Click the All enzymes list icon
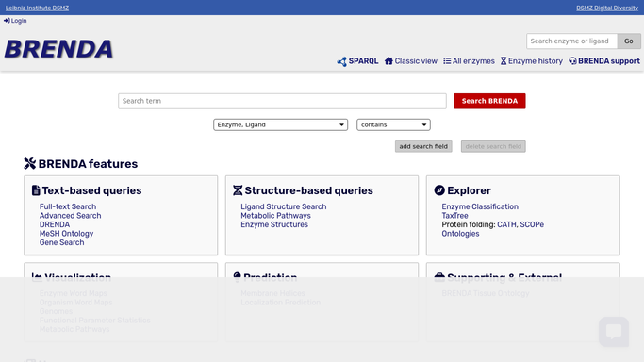 point(447,61)
